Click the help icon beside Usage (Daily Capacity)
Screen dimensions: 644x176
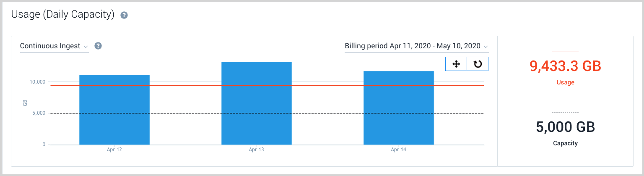[124, 15]
